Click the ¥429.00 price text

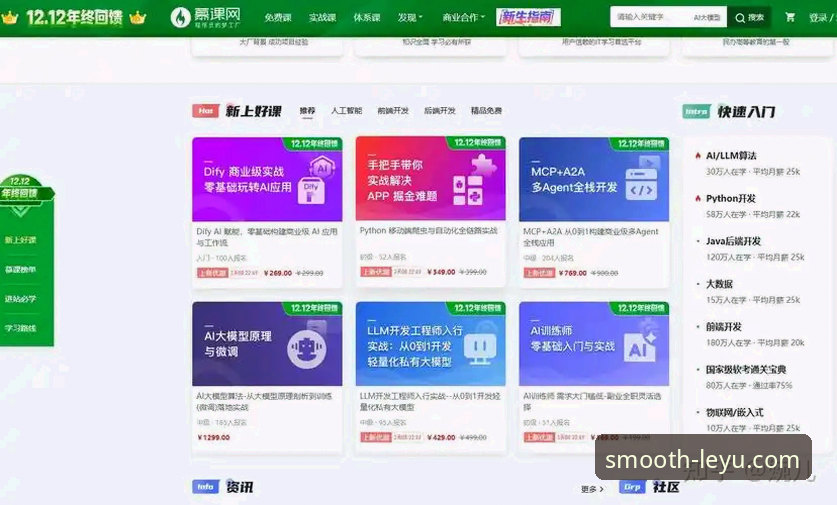click(441, 437)
